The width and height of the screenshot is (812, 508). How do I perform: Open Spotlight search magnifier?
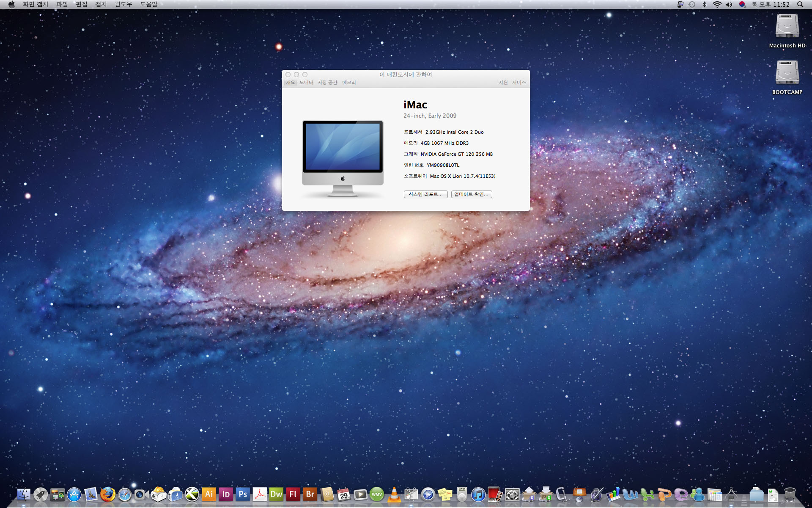point(800,4)
